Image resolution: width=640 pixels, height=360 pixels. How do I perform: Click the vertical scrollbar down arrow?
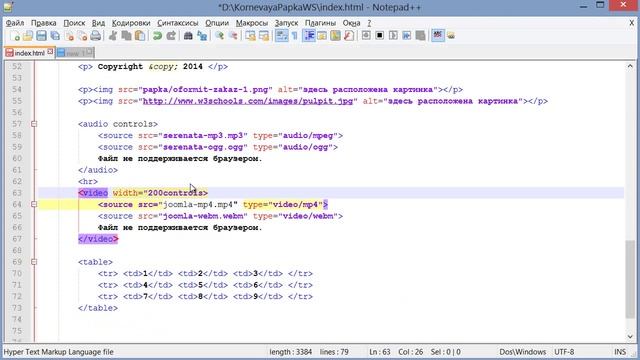coord(630,337)
